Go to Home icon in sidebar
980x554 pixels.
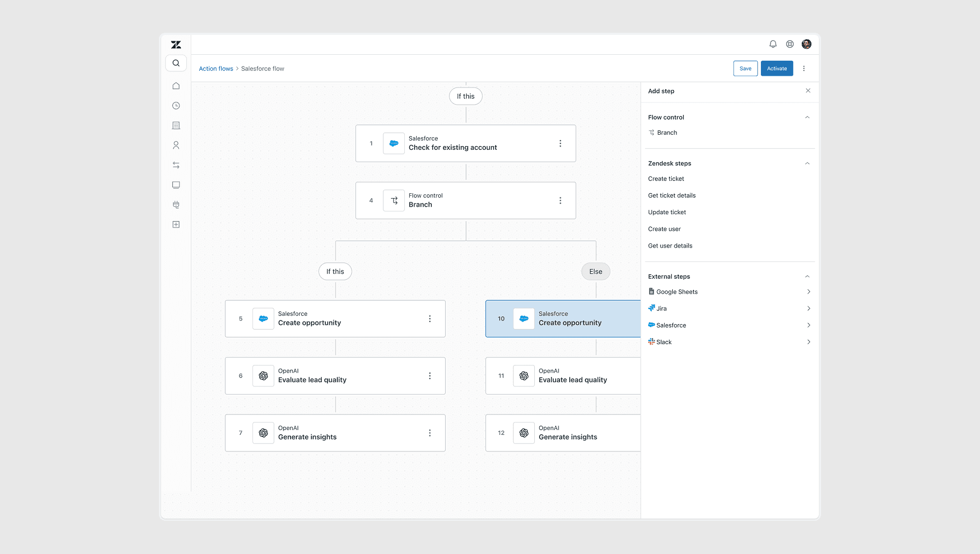pos(176,86)
